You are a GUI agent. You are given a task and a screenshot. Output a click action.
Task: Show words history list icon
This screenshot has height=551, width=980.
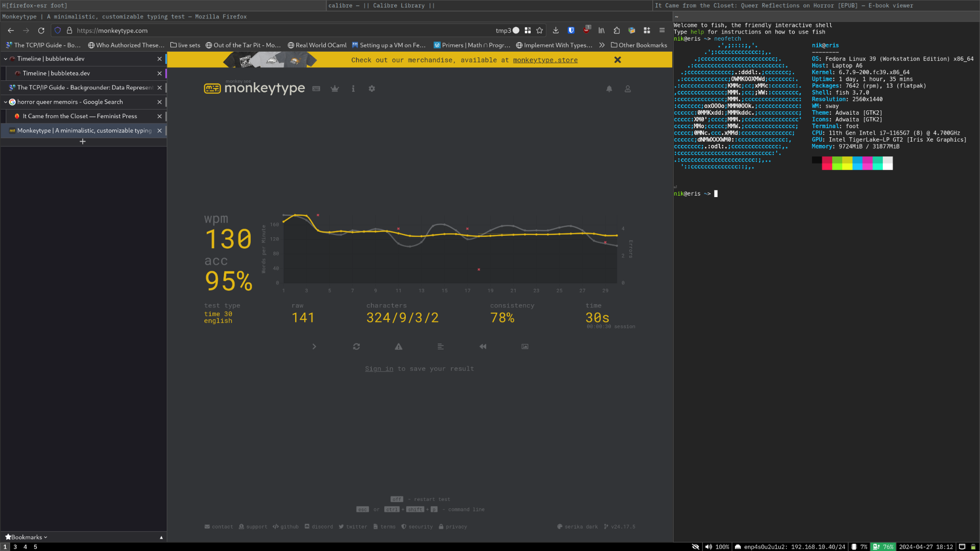(441, 347)
